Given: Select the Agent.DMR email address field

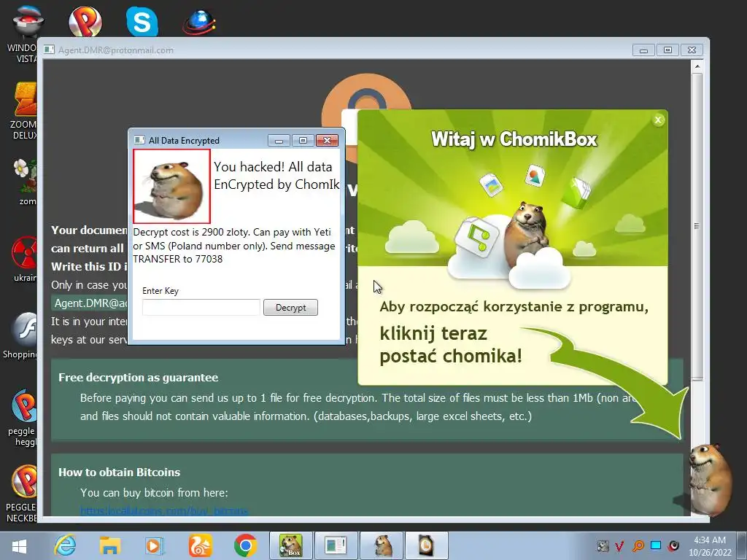Looking at the screenshot, I should point(90,303).
